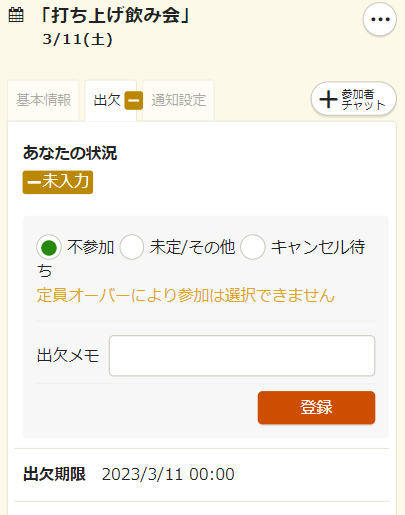Click the 出欠期限 label

pyautogui.click(x=54, y=474)
